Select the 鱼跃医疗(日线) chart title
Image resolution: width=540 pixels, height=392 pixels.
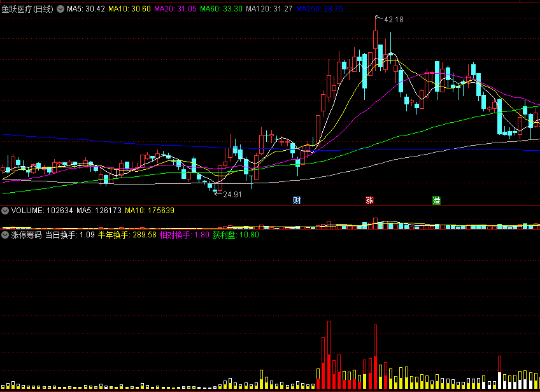[27, 9]
